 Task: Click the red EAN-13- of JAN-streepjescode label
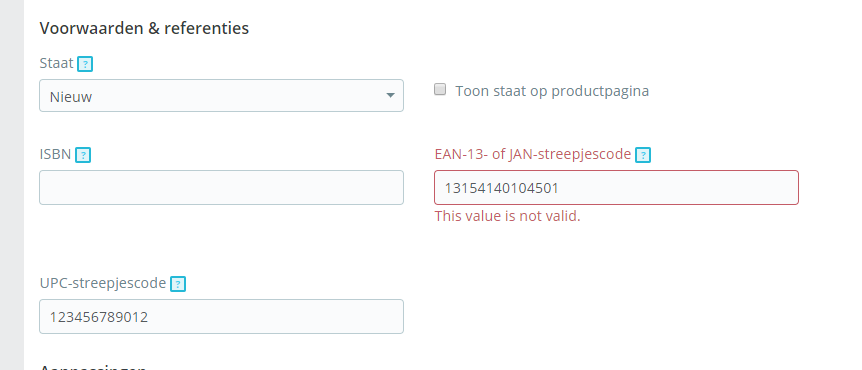point(533,154)
